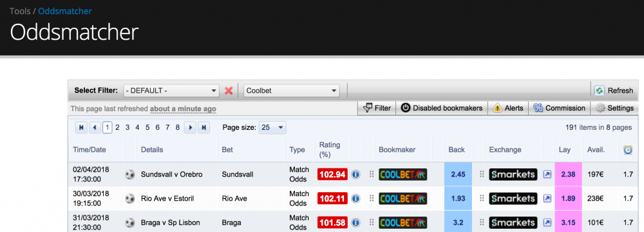644x232 pixels.
Task: Sort by Avail. column header
Action: [x=596, y=150]
